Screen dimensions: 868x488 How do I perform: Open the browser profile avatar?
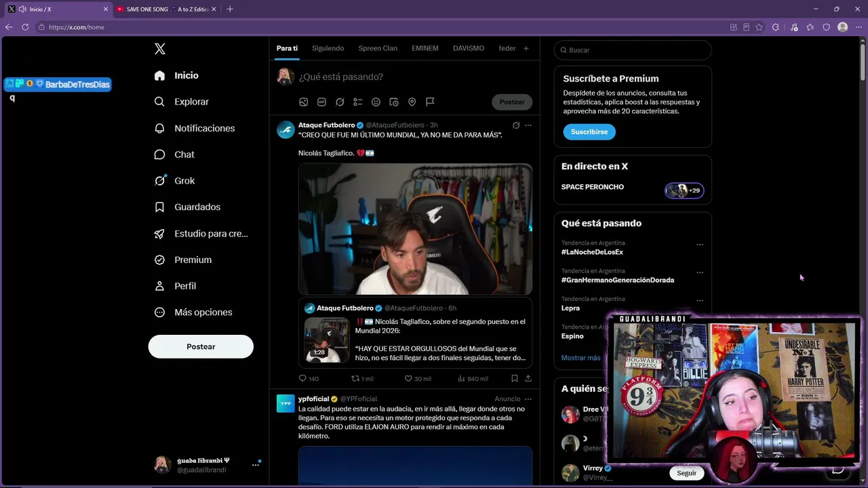click(x=843, y=27)
